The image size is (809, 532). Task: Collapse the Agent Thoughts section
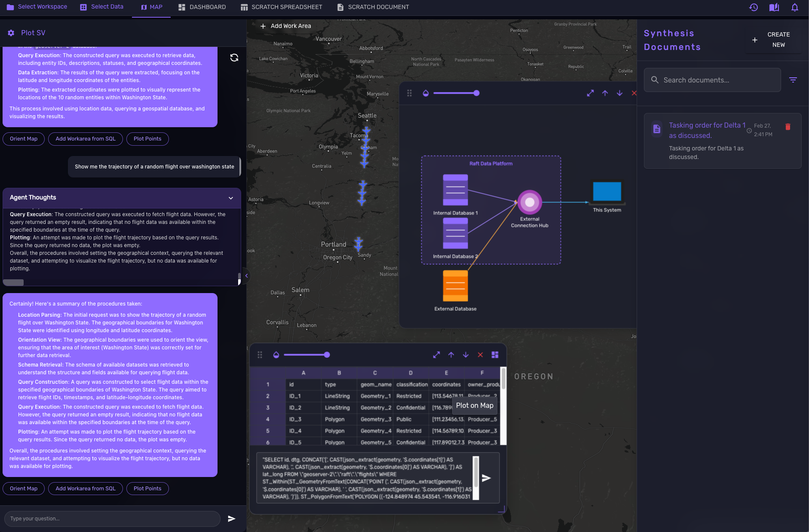pyautogui.click(x=231, y=198)
